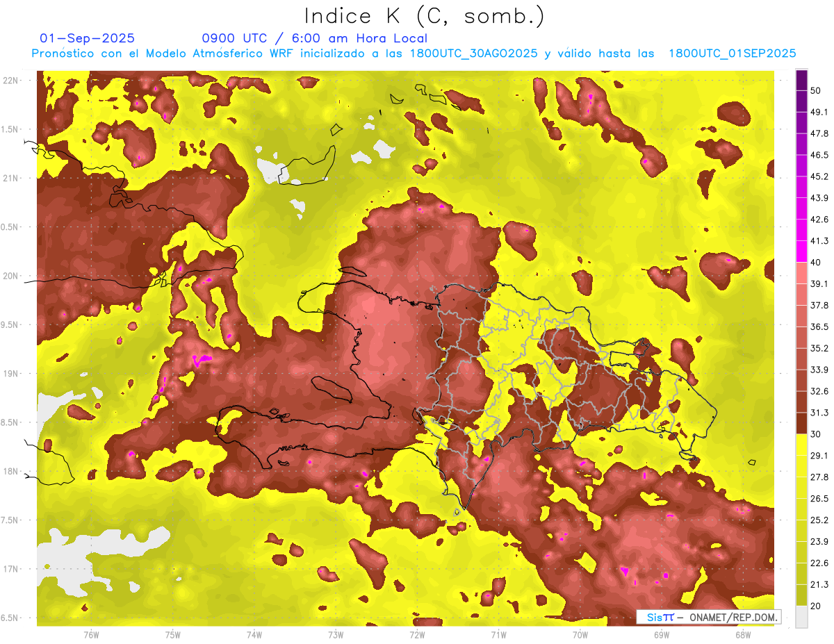Screen dimensions: 834x644
Task: Select color bar value "42.6"
Action: click(x=819, y=220)
